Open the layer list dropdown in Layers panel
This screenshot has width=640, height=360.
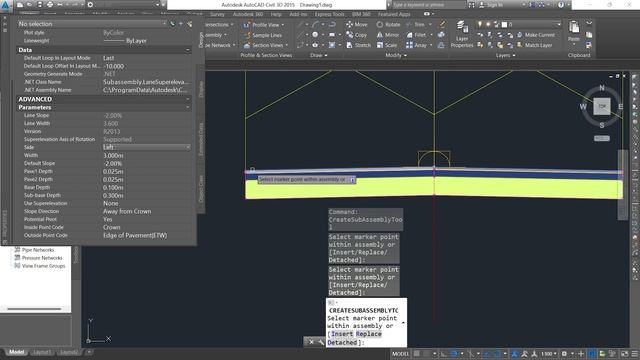point(559,24)
